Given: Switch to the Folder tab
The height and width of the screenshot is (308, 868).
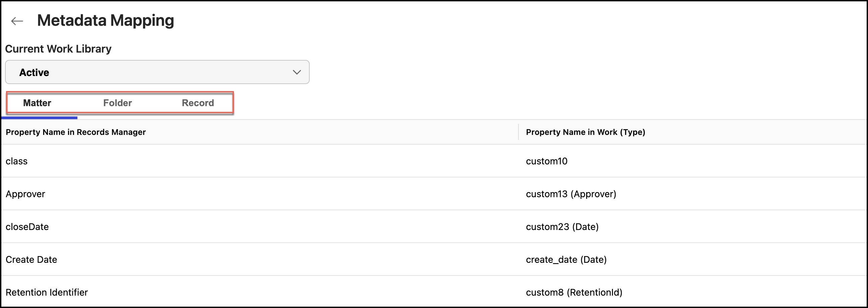Looking at the screenshot, I should [117, 103].
